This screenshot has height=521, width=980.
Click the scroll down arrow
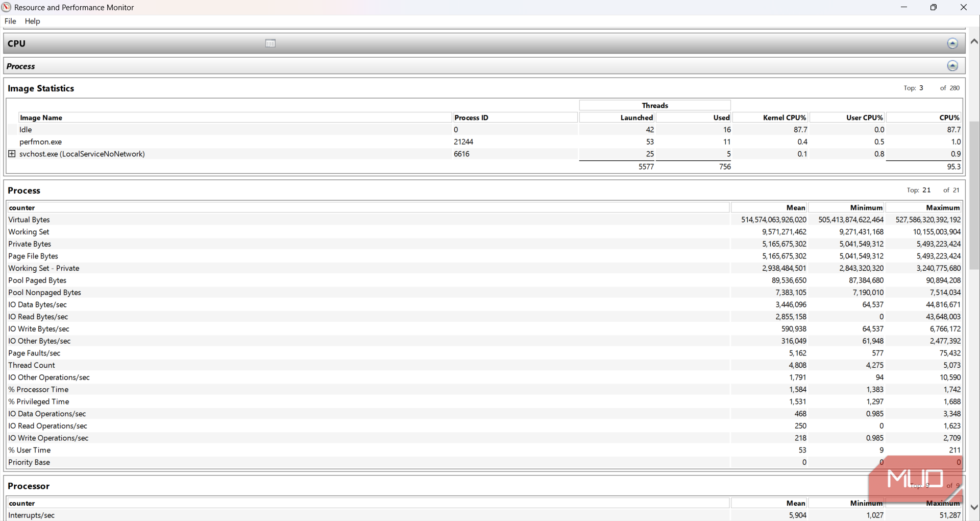(974, 507)
